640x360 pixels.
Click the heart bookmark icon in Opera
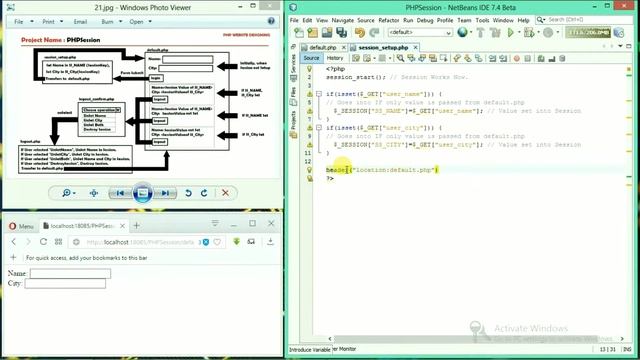(217, 242)
